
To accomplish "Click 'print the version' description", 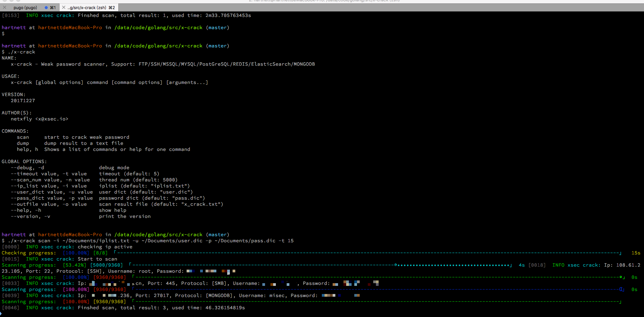I will (125, 217).
